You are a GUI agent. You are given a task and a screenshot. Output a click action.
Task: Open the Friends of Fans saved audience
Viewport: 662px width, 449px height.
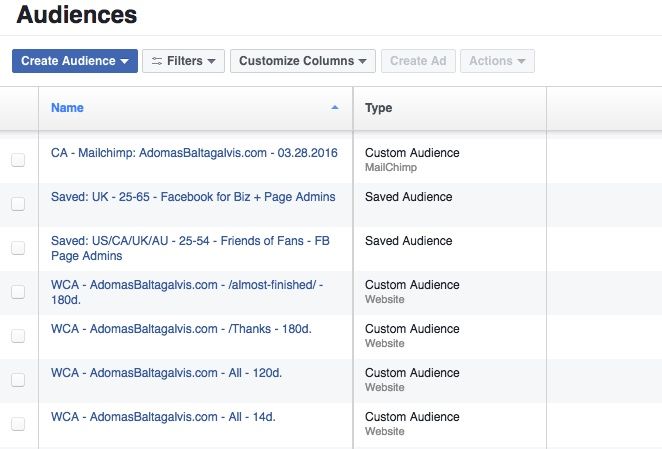pyautogui.click(x=190, y=248)
